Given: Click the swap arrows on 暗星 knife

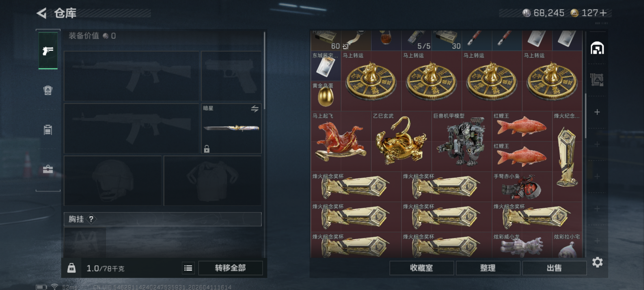Looking at the screenshot, I should click(255, 109).
